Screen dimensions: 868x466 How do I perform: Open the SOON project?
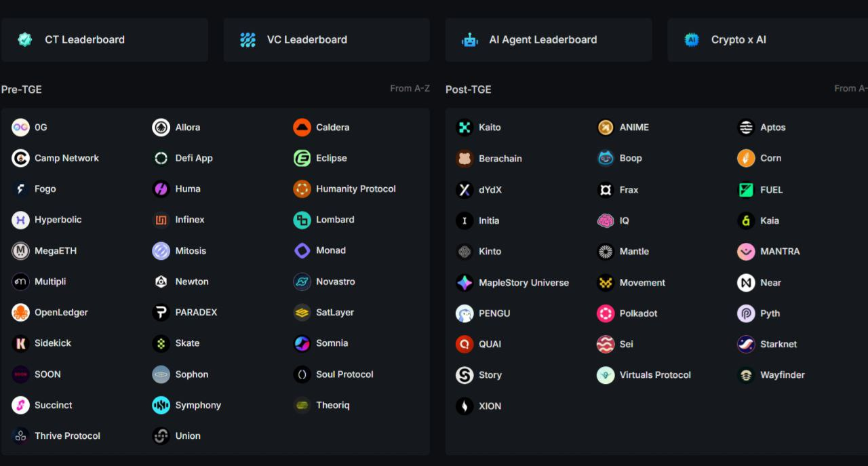[37, 374]
